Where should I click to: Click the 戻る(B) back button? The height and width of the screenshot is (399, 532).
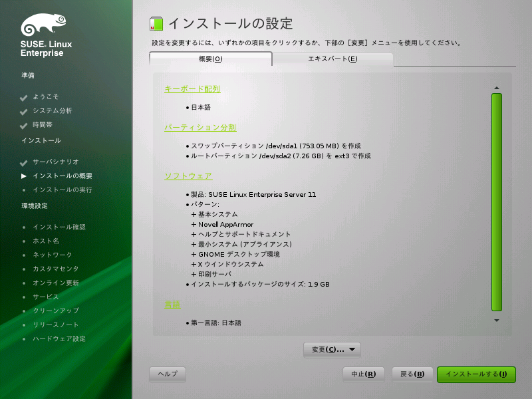pos(412,374)
